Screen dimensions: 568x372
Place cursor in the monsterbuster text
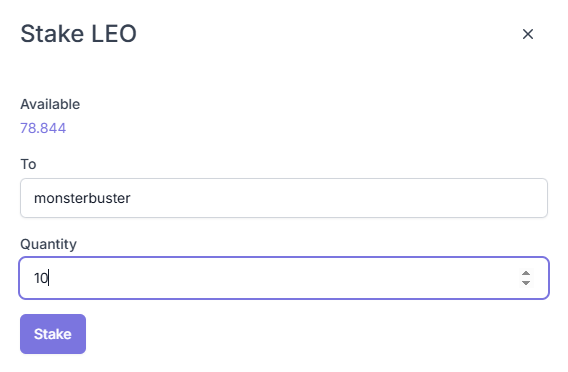82,198
